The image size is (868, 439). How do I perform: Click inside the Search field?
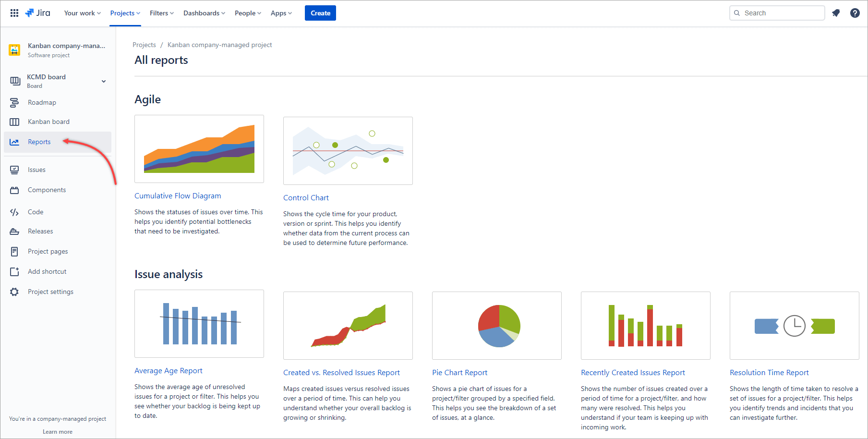coord(777,12)
